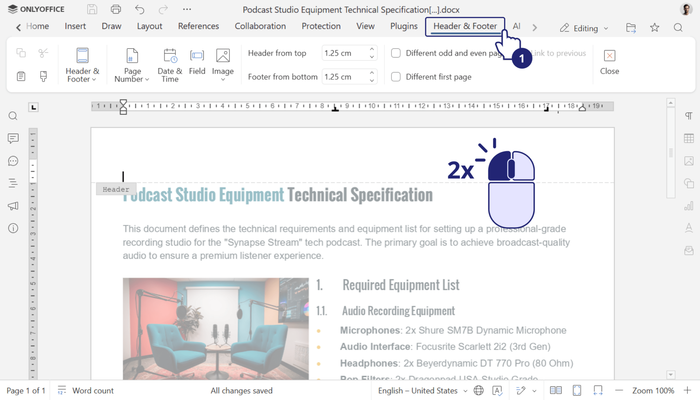Copy icon in the ribbon
700x400 pixels.
21,53
